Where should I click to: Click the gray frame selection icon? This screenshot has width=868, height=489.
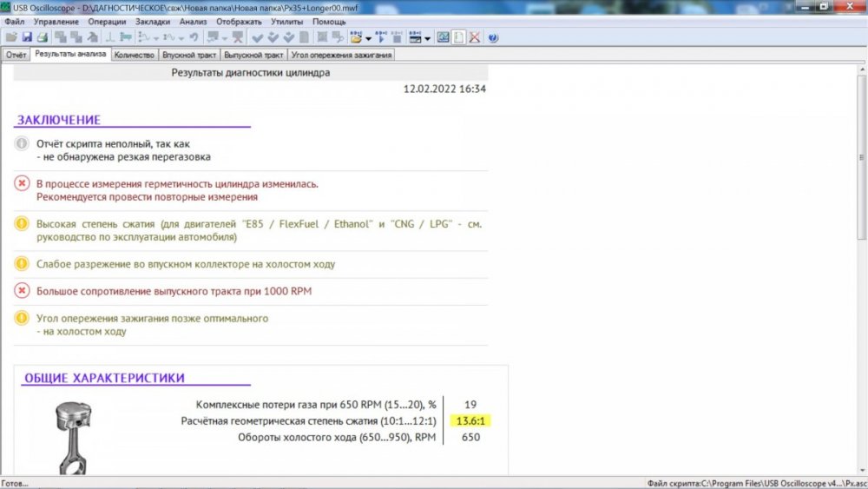[x=322, y=37]
